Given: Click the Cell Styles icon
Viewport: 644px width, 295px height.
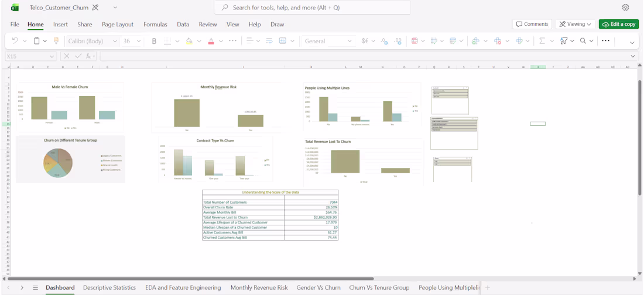Looking at the screenshot, I should point(453,41).
